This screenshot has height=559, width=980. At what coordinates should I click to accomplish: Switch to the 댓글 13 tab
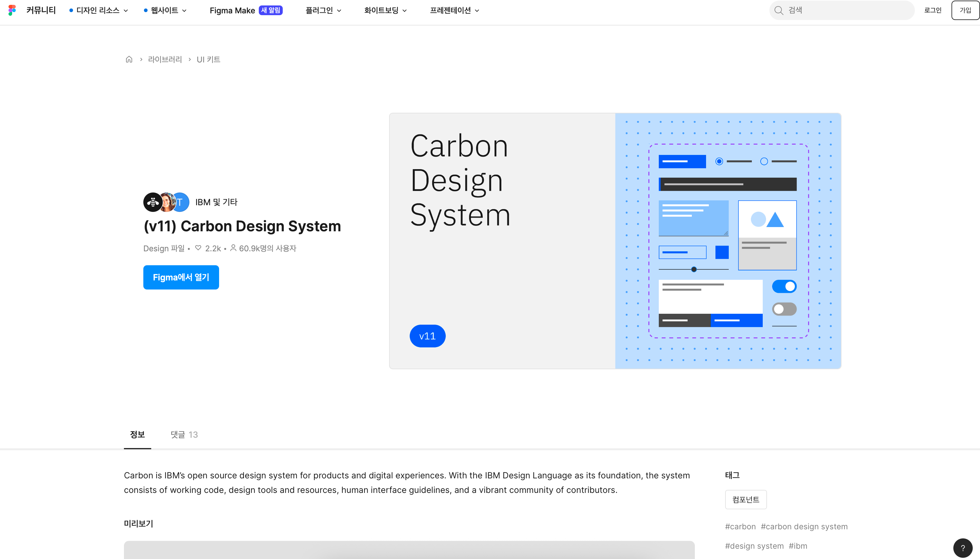(x=184, y=435)
